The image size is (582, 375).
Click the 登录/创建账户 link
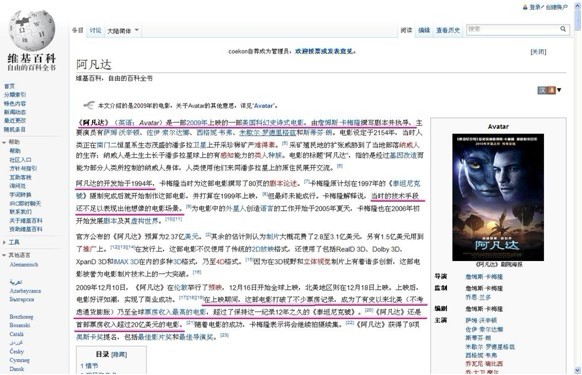[548, 7]
